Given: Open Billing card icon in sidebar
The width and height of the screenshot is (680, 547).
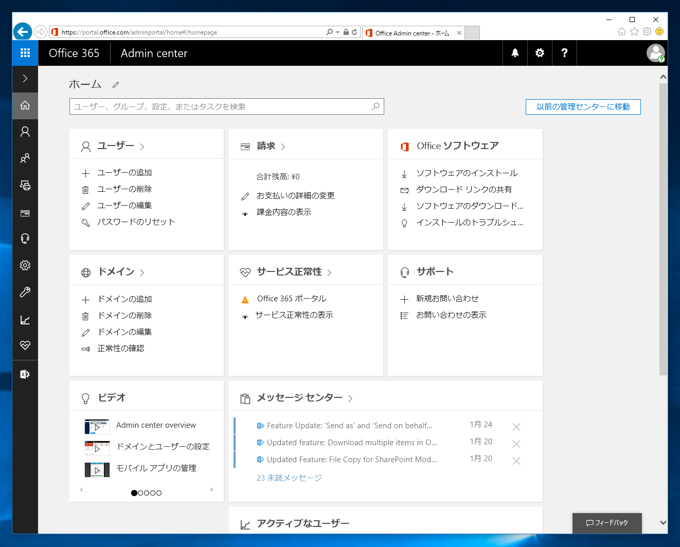Looking at the screenshot, I should click(x=25, y=213).
